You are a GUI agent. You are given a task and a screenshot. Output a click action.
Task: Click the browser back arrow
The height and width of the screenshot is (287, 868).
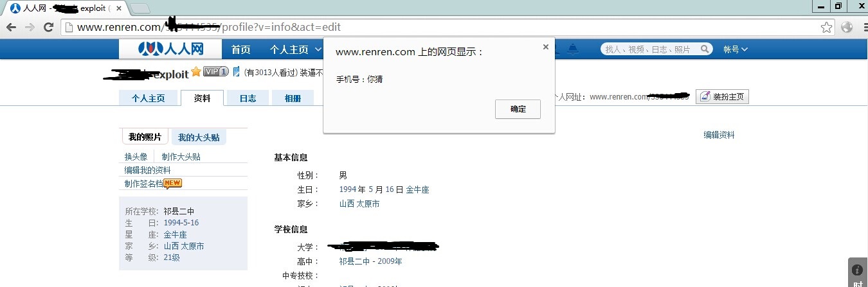pos(12,27)
